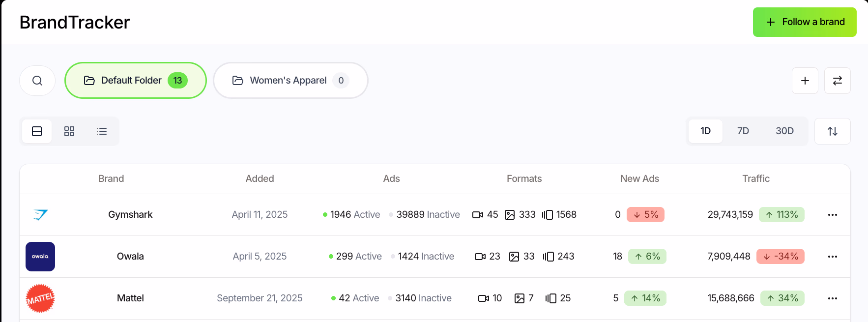
Task: Open the search magnifier icon
Action: [x=37, y=81]
